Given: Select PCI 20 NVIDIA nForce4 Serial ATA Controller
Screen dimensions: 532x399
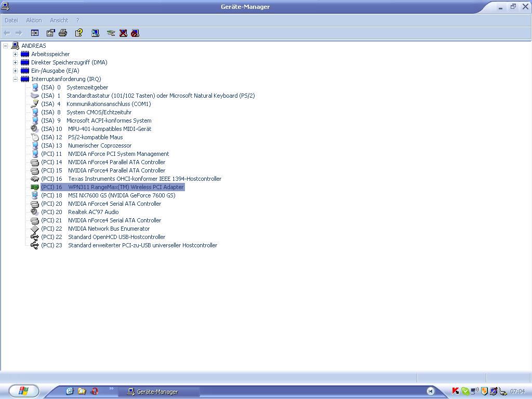Looking at the screenshot, I should pos(101,204).
